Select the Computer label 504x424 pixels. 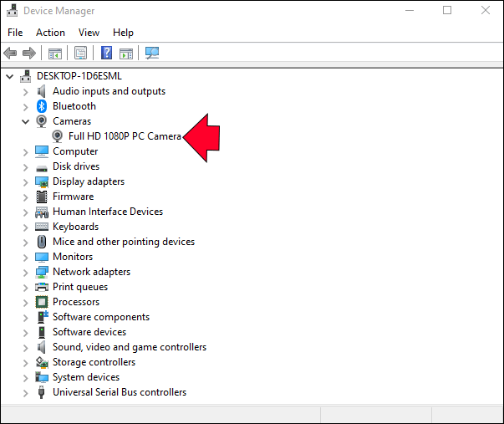(x=75, y=151)
